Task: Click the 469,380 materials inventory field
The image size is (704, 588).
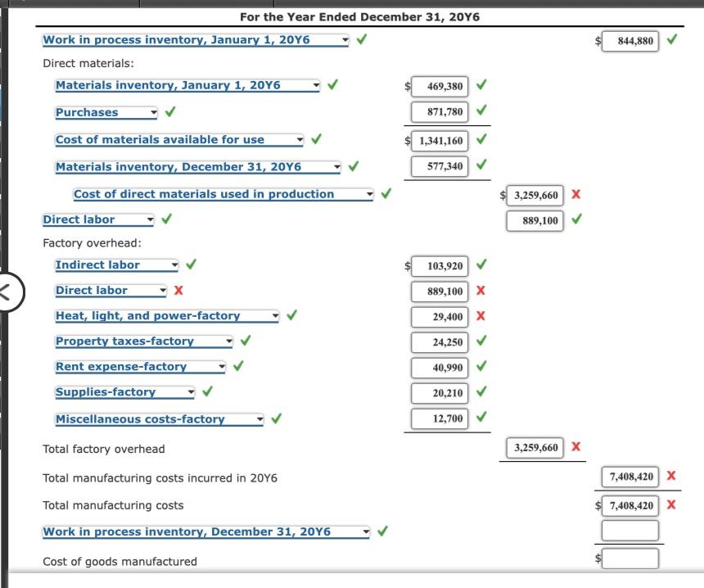Action: coord(440,86)
